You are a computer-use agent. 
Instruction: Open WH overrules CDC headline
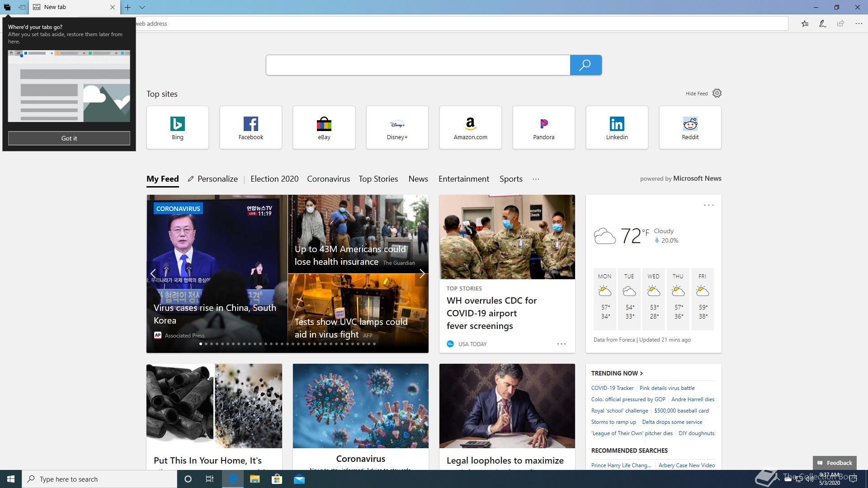492,313
